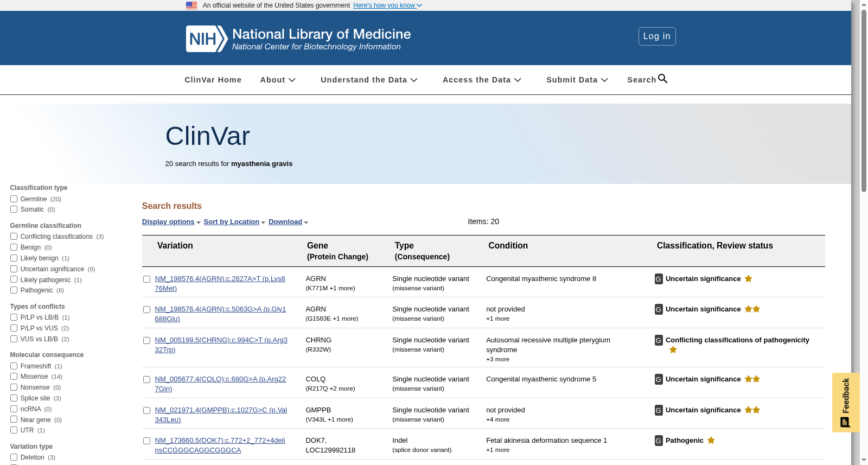
Task: Open variant NM_198576.4(AGRN):c.2627A>T link
Action: coord(220,284)
